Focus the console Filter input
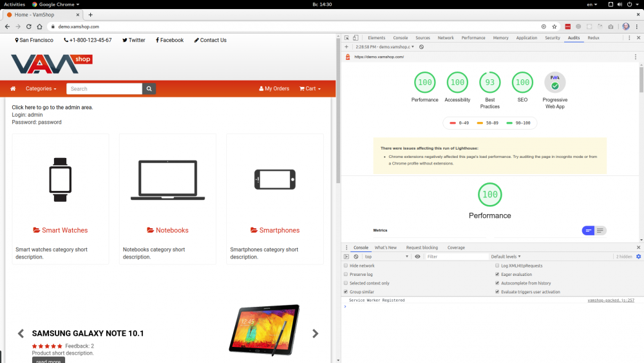644x363 pixels. pyautogui.click(x=456, y=257)
